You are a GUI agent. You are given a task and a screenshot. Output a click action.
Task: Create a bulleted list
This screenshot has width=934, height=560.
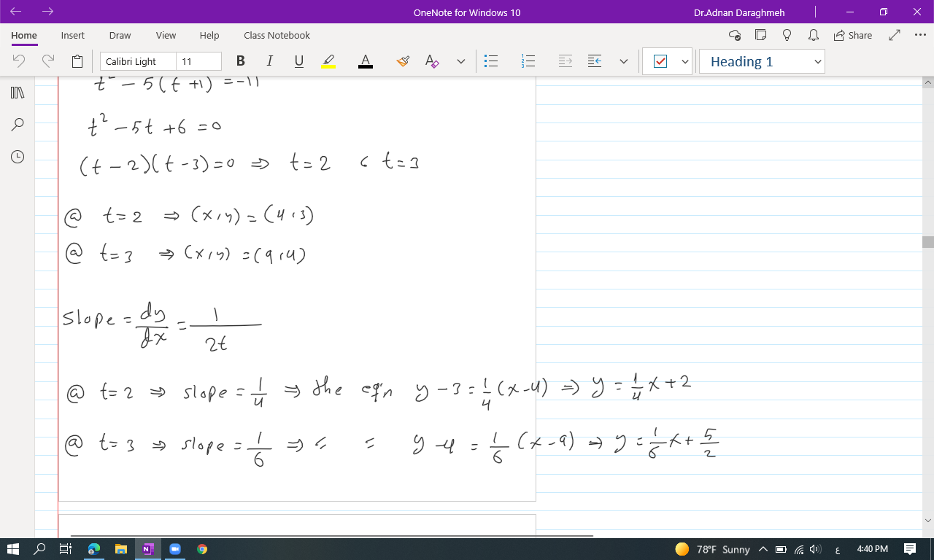coord(492,61)
